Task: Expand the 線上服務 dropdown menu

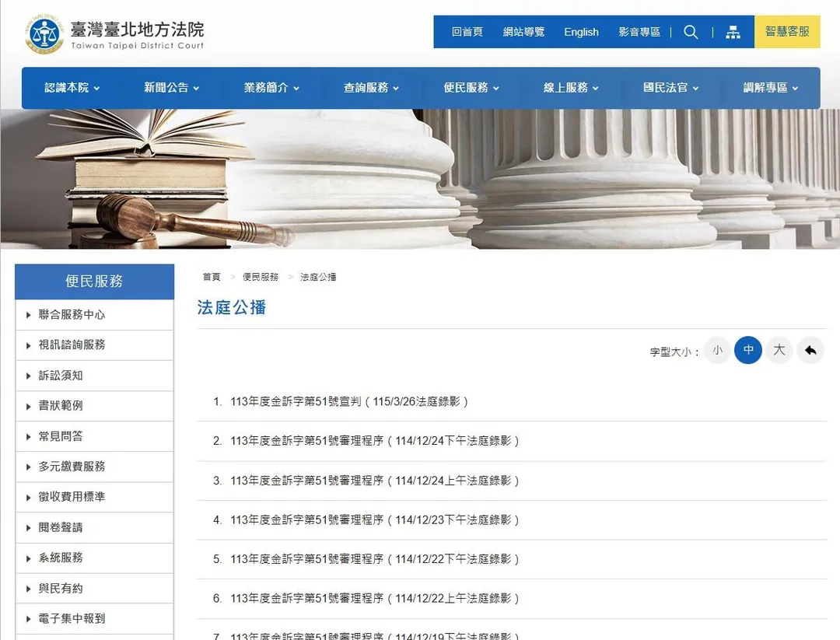Action: pos(571,88)
